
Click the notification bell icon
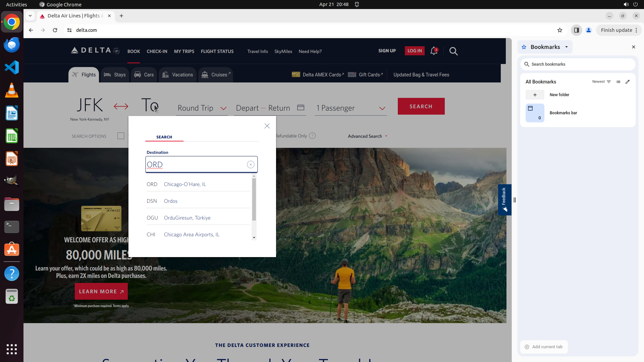[x=434, y=51]
